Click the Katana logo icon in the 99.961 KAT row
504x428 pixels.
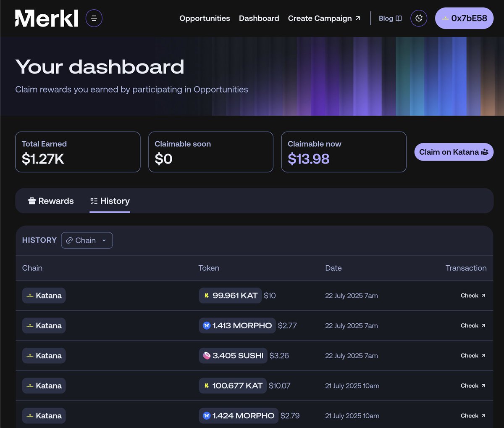click(30, 296)
